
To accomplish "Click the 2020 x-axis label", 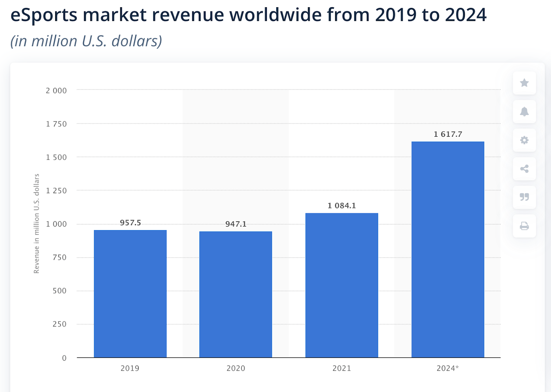I will point(236,368).
